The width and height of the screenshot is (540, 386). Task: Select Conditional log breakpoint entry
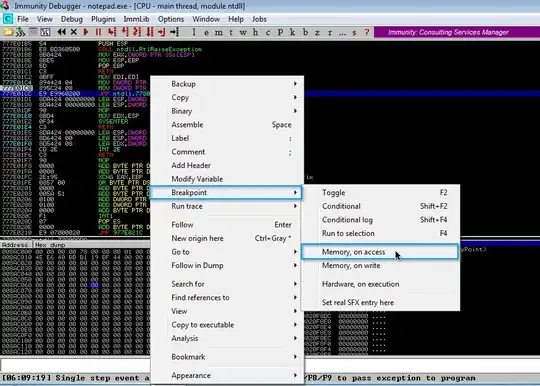coord(381,220)
